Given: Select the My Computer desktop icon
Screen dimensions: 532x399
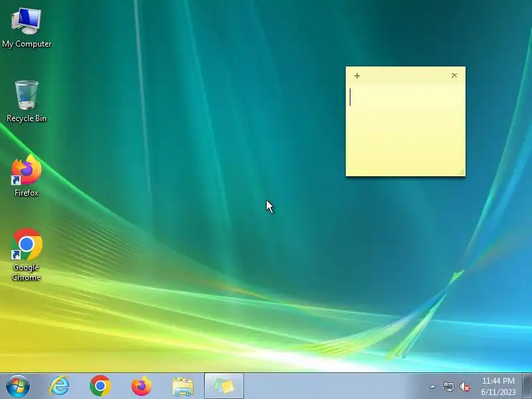Looking at the screenshot, I should point(27,29).
